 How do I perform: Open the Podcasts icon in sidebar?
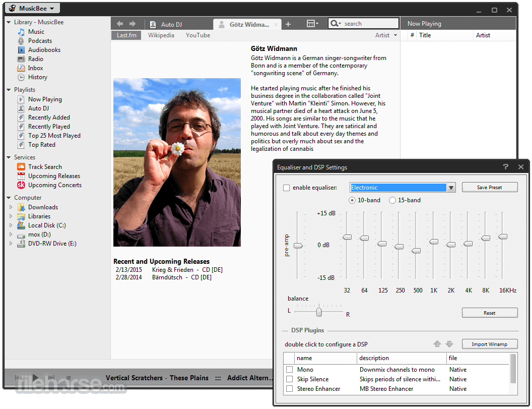pos(21,41)
